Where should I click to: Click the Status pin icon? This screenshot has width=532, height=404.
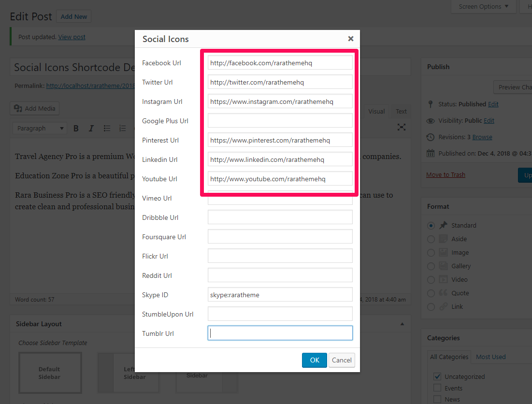[431, 104]
